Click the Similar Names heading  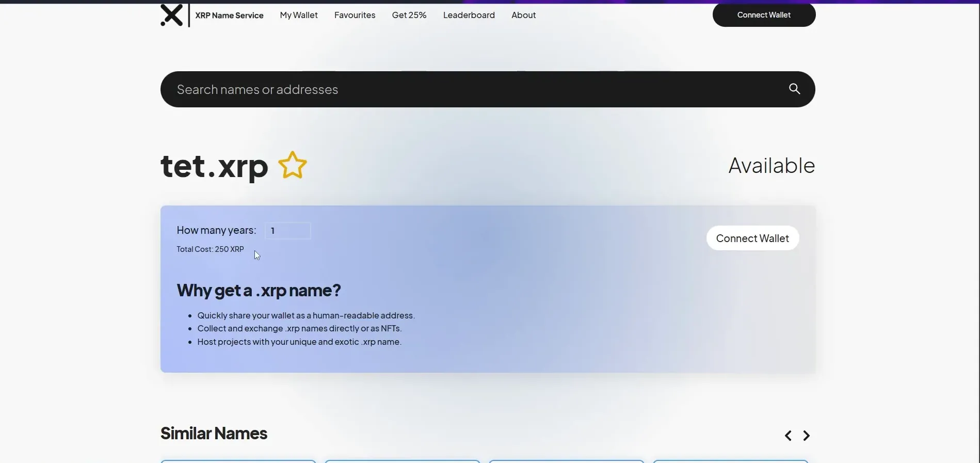(x=214, y=433)
